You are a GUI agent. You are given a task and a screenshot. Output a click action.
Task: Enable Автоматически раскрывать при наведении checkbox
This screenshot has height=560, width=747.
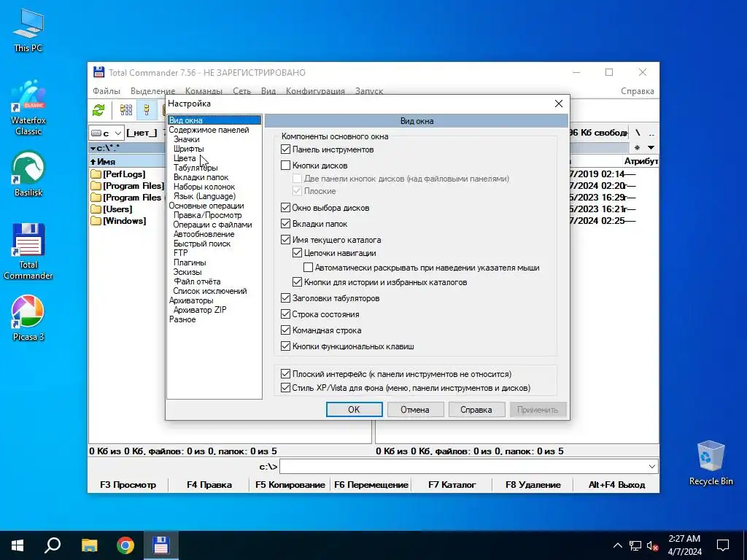coord(309,268)
